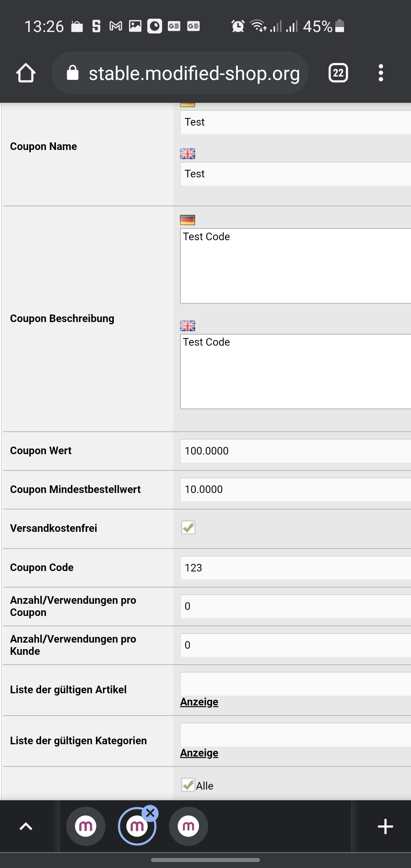Viewport: 411px width, 868px height.
Task: Focus the Coupon Code field containing 123
Action: pos(295,568)
